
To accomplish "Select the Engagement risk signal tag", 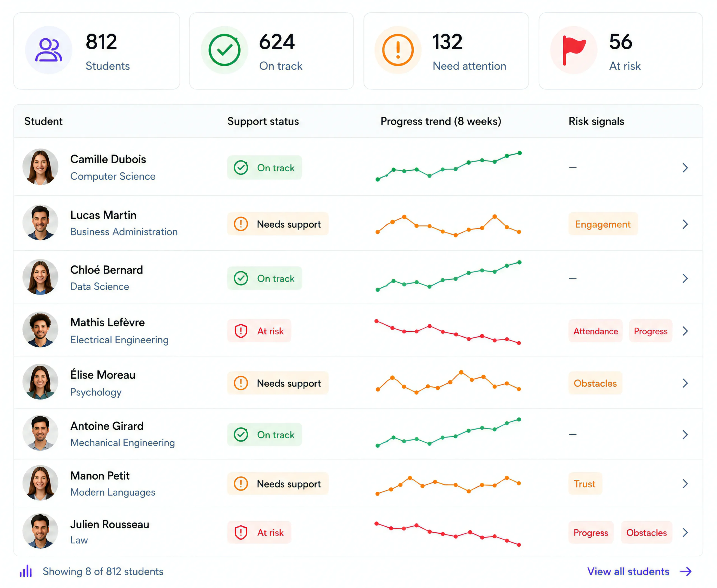I will coord(603,224).
